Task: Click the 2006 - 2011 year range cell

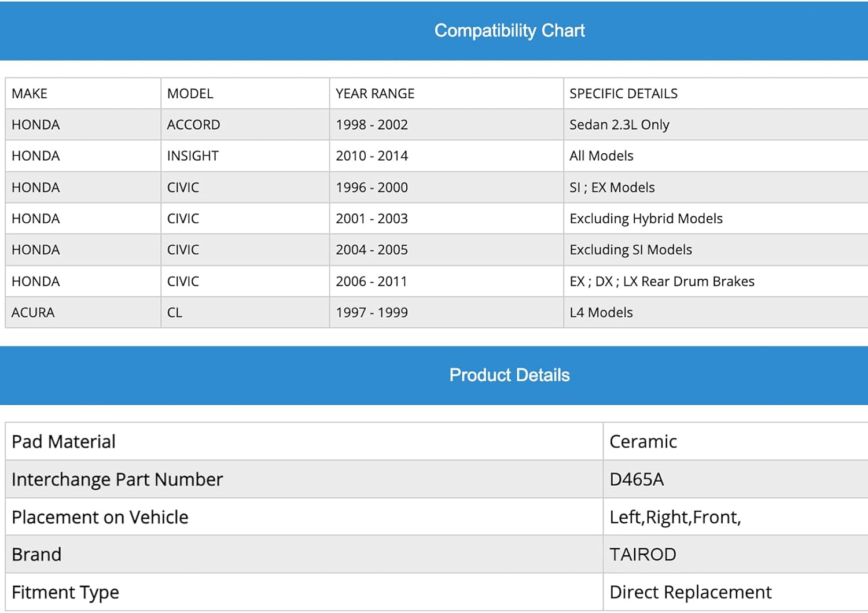Action: [x=372, y=282]
